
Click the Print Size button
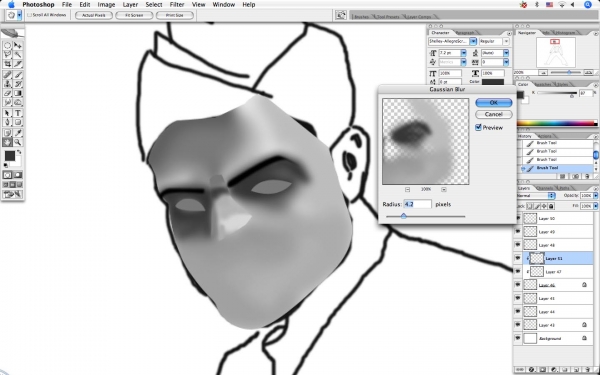174,15
